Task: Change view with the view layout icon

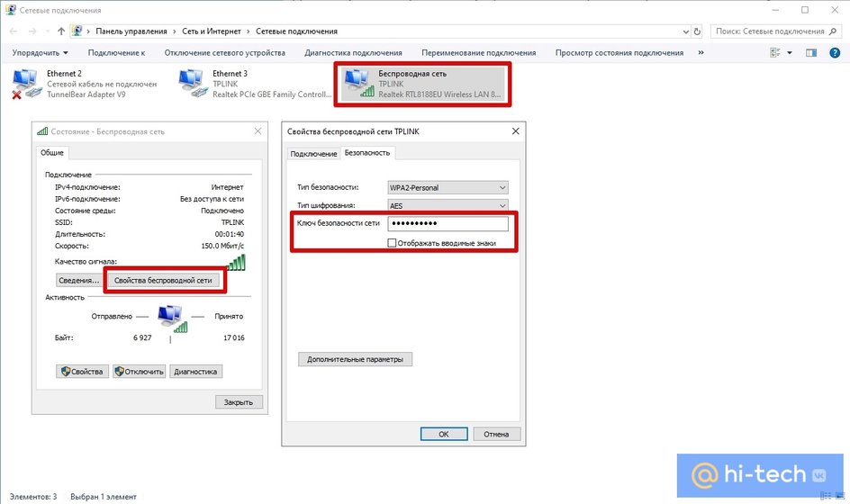Action: [774, 52]
